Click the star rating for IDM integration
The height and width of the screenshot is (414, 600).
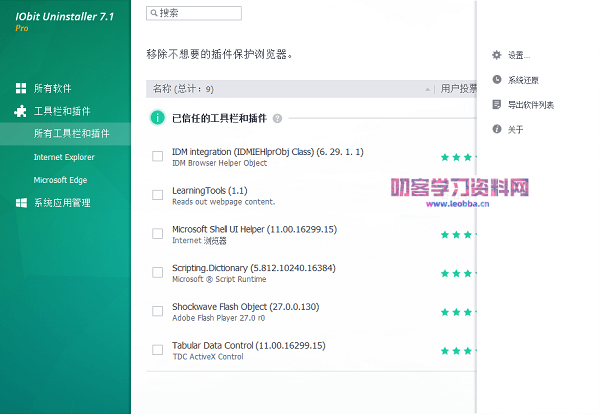(458, 157)
